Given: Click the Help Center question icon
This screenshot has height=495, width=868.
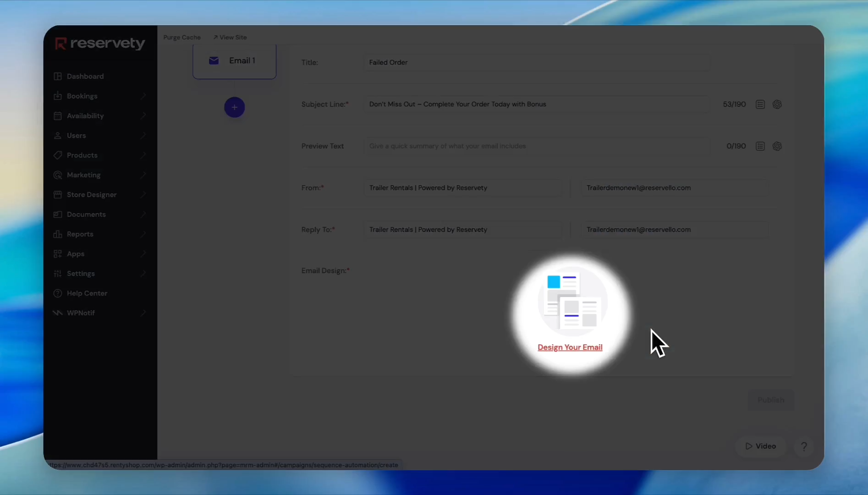Looking at the screenshot, I should point(57,293).
